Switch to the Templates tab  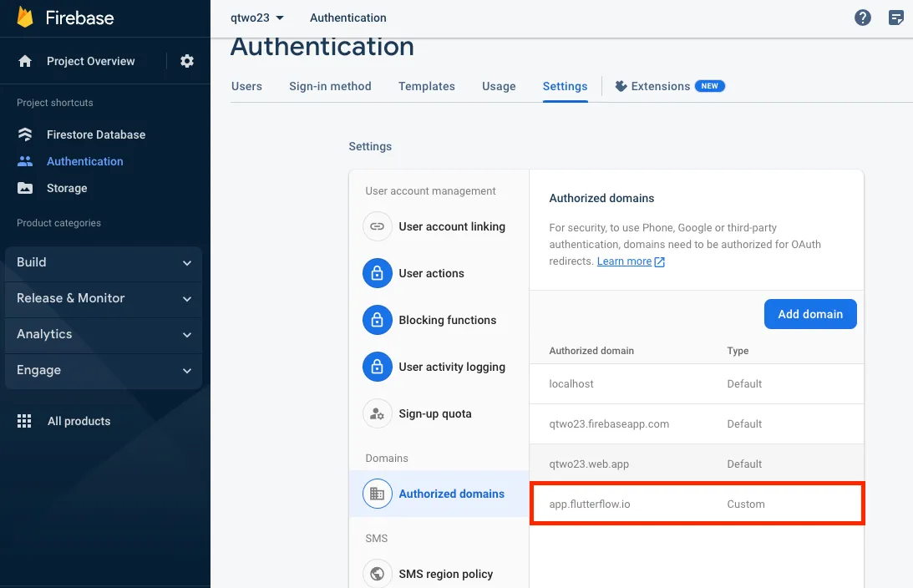[427, 86]
